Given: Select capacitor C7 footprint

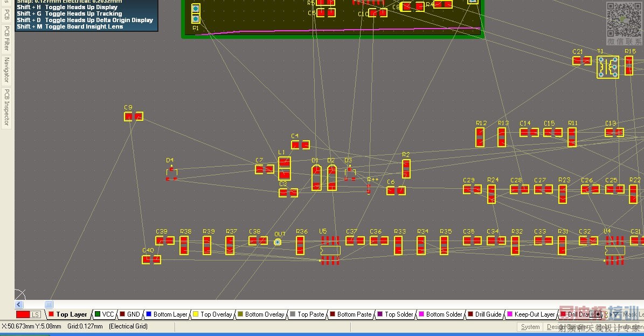Looking at the screenshot, I should click(x=265, y=169).
